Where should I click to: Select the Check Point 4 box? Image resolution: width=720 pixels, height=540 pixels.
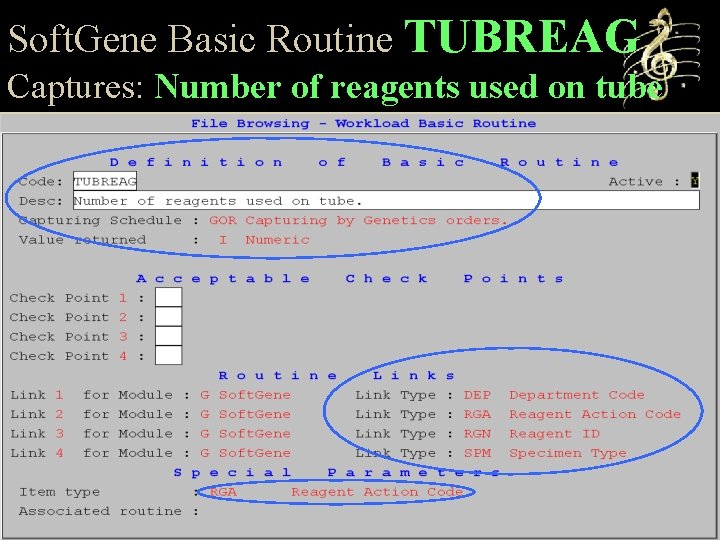pos(169,355)
